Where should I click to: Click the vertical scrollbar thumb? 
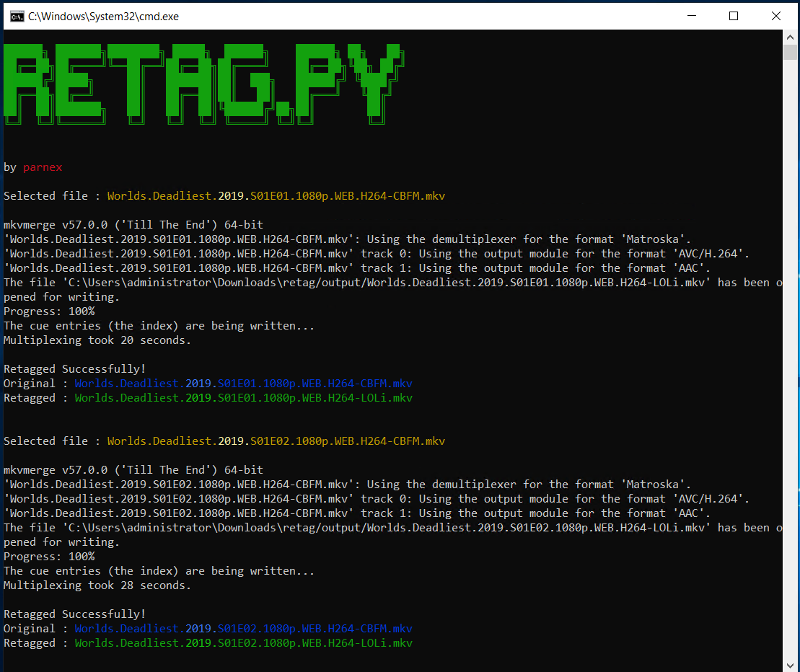click(x=790, y=53)
